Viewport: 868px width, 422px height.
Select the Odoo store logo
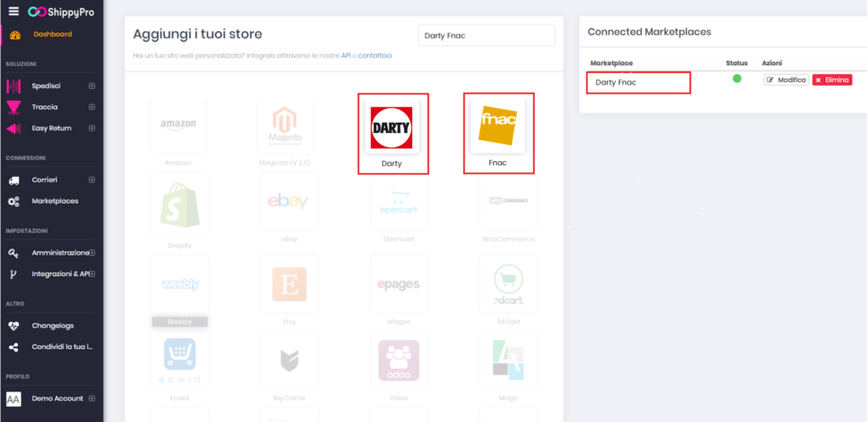click(x=398, y=361)
